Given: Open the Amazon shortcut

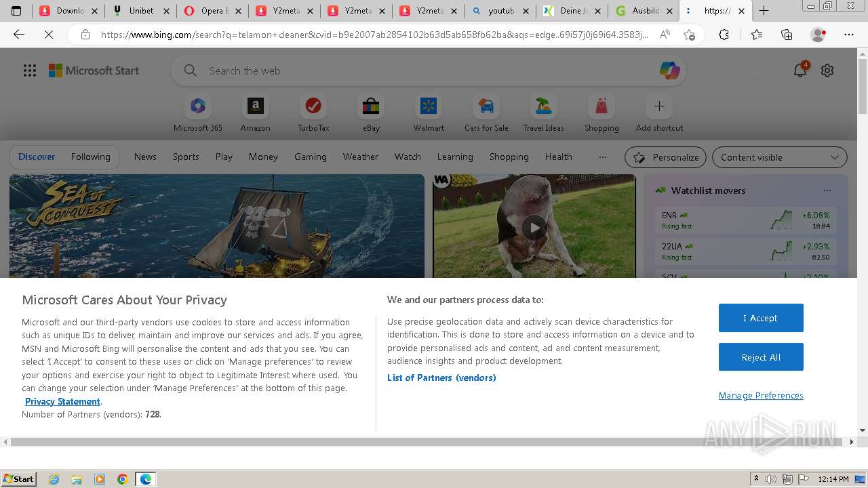Looking at the screenshot, I should click(255, 113).
